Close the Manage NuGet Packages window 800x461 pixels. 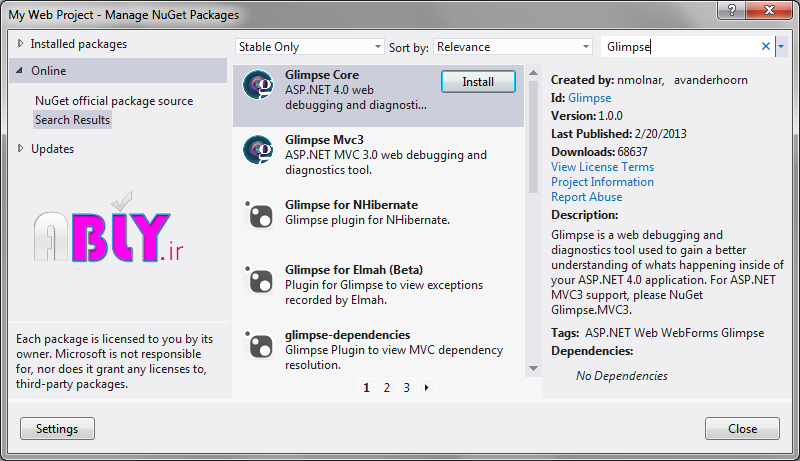point(769,10)
